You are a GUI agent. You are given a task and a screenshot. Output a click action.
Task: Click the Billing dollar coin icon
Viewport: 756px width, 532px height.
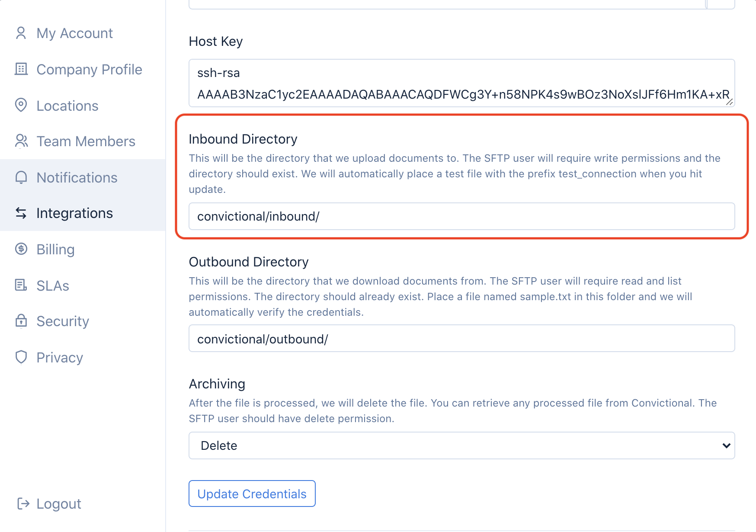(21, 249)
